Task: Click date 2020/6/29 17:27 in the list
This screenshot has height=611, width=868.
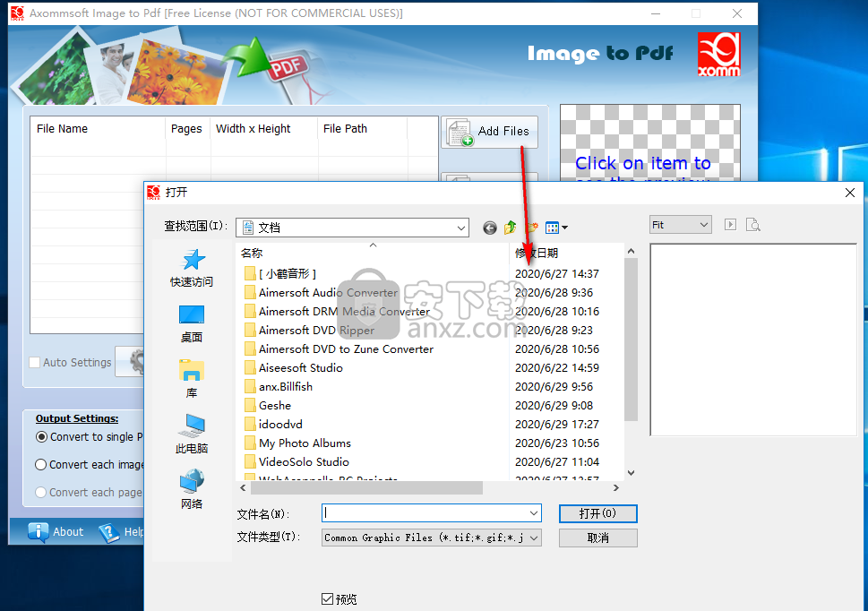Action: click(557, 424)
